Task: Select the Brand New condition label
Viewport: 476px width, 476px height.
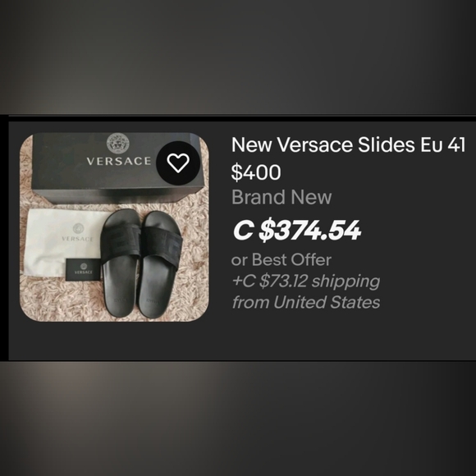Action: pos(281,197)
